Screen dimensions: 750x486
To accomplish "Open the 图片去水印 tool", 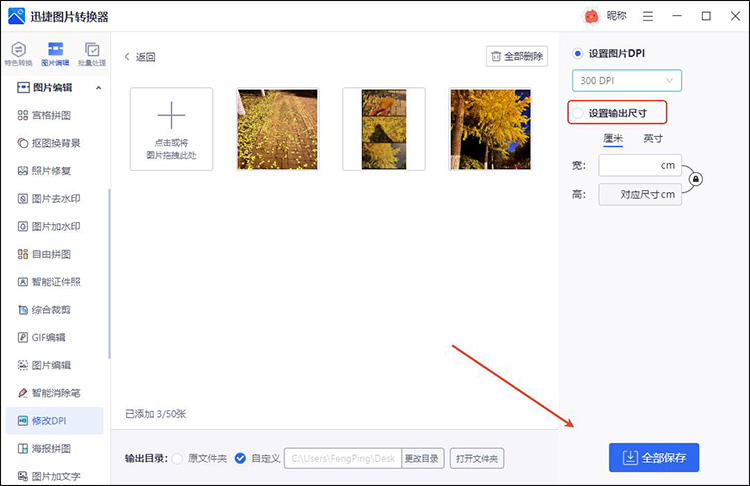I will click(x=49, y=199).
